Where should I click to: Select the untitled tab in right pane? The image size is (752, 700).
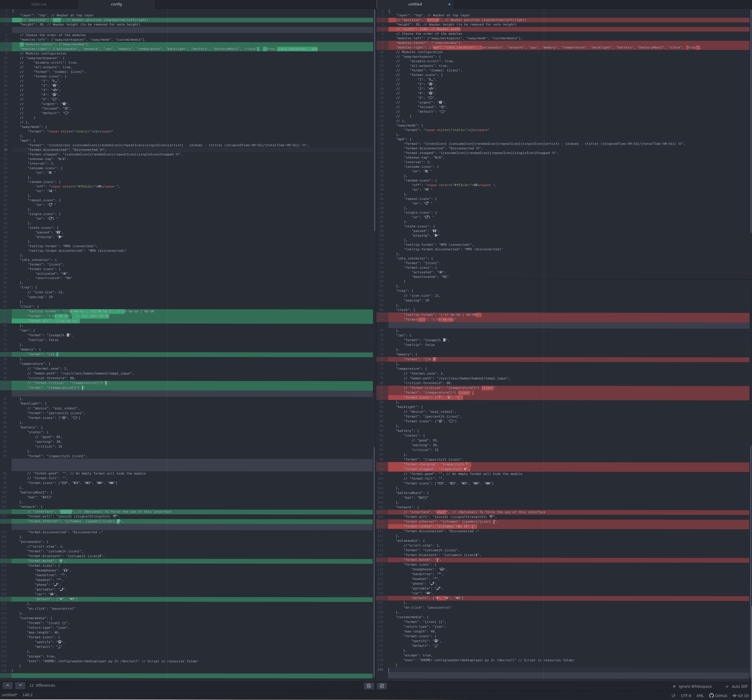click(x=415, y=4)
